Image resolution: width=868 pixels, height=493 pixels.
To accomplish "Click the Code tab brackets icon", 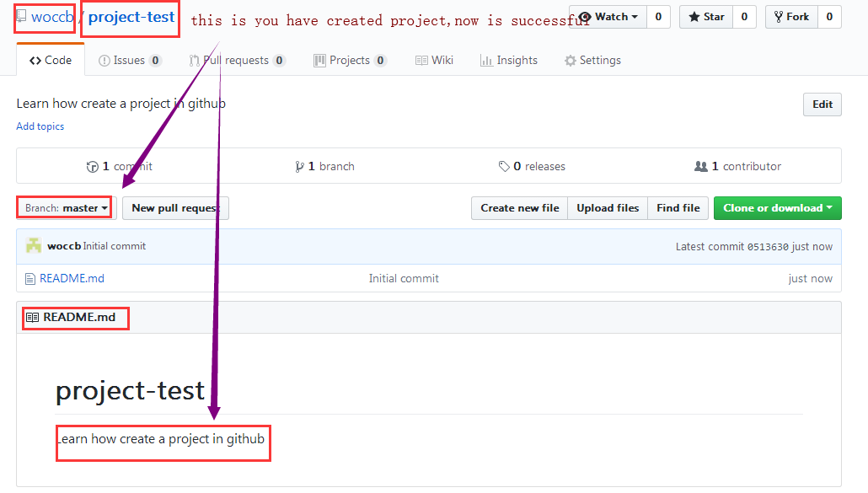I will coord(35,61).
